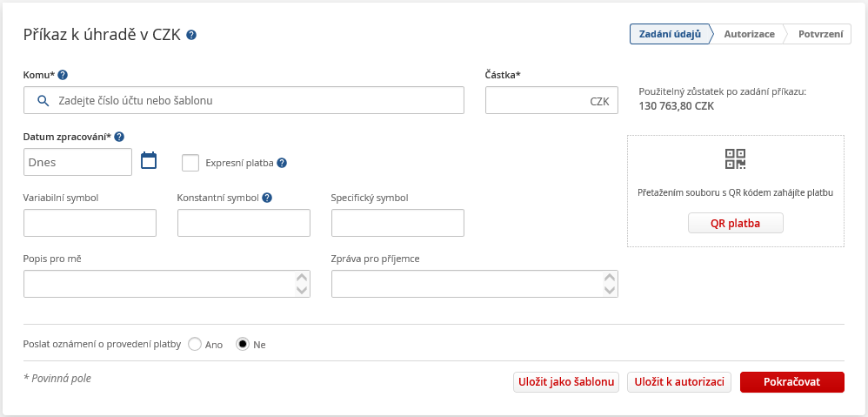The image size is (868, 417).
Task: Click Zpráva pro příjemce up arrow
Action: 610,278
